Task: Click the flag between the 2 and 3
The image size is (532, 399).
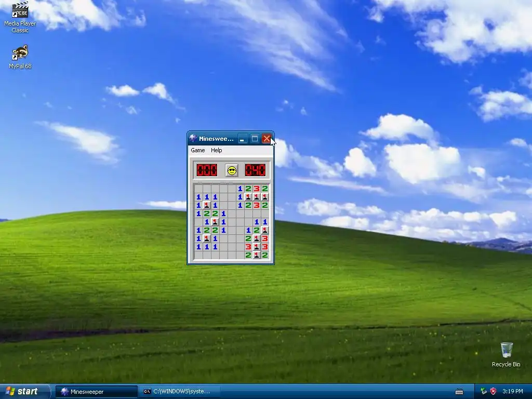Action: (x=257, y=238)
